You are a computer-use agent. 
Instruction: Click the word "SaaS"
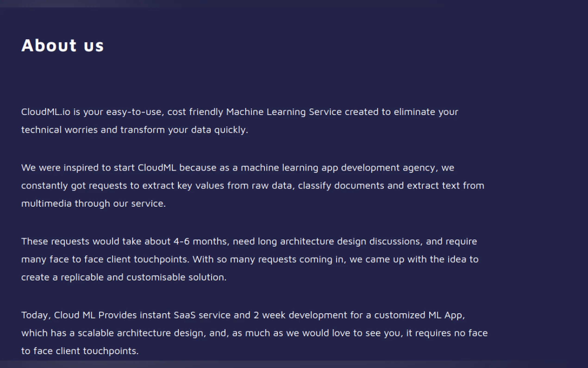tap(185, 315)
